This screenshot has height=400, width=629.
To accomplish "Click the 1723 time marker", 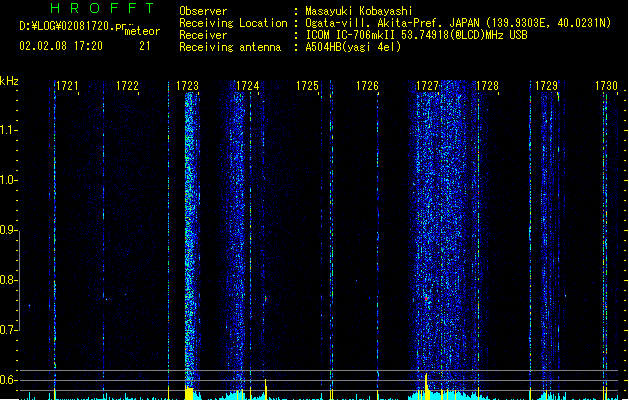I will pos(187,86).
